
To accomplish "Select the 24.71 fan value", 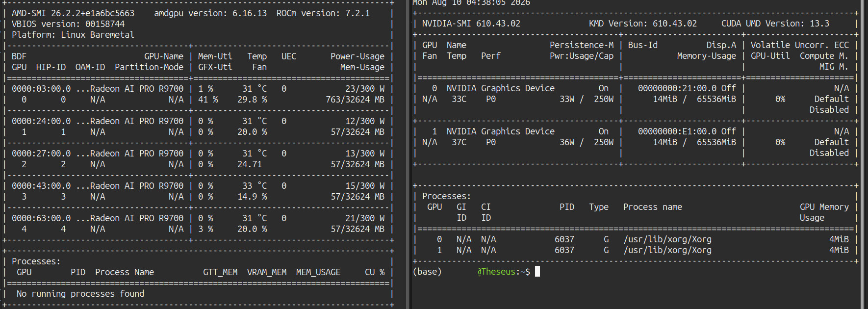I will pos(250,164).
